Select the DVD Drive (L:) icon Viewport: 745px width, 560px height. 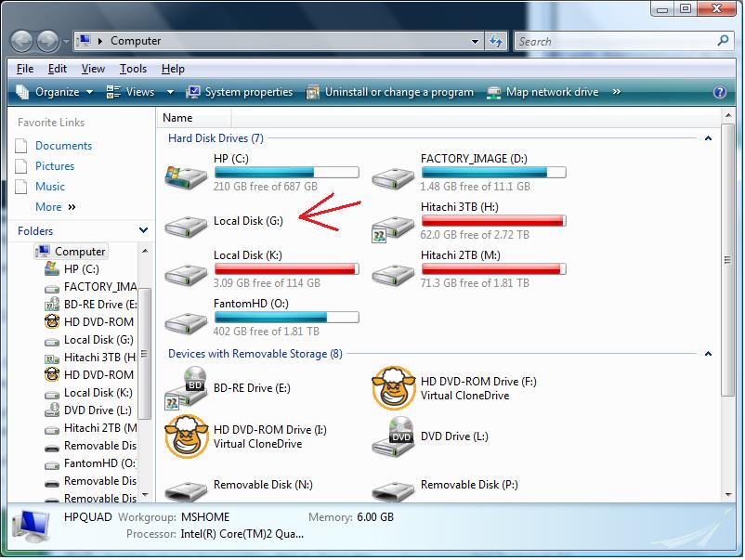[x=393, y=436]
